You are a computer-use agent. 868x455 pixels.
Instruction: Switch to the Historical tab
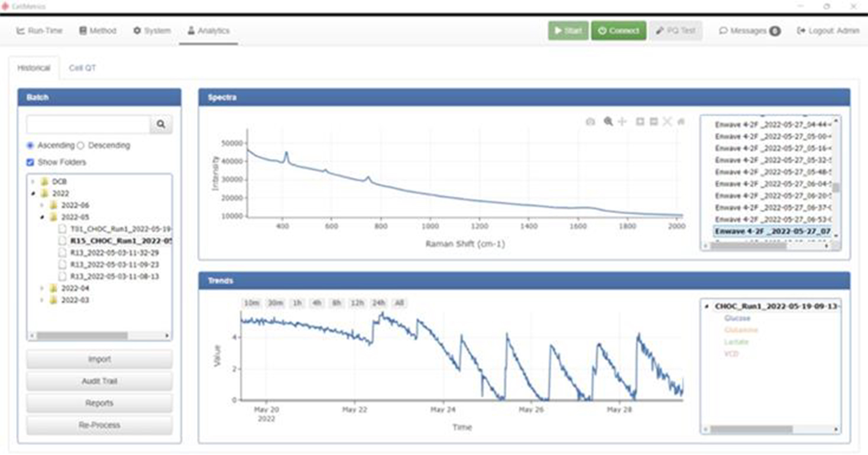pos(34,68)
